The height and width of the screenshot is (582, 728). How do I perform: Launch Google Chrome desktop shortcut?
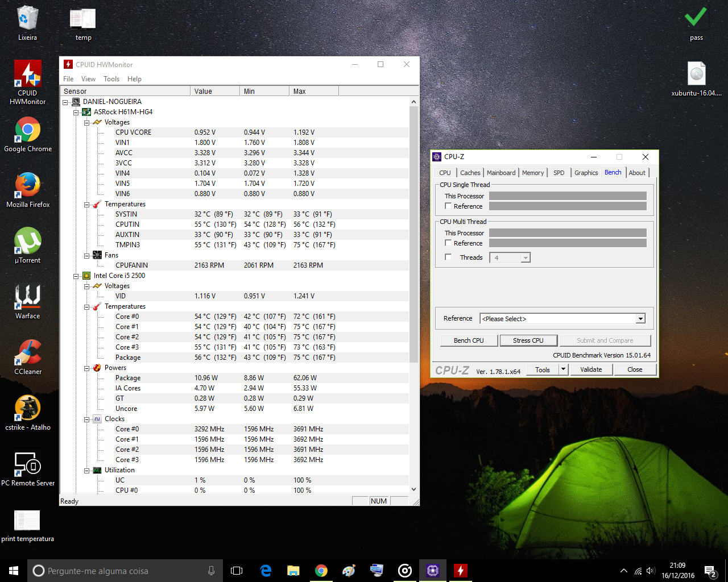27,135
